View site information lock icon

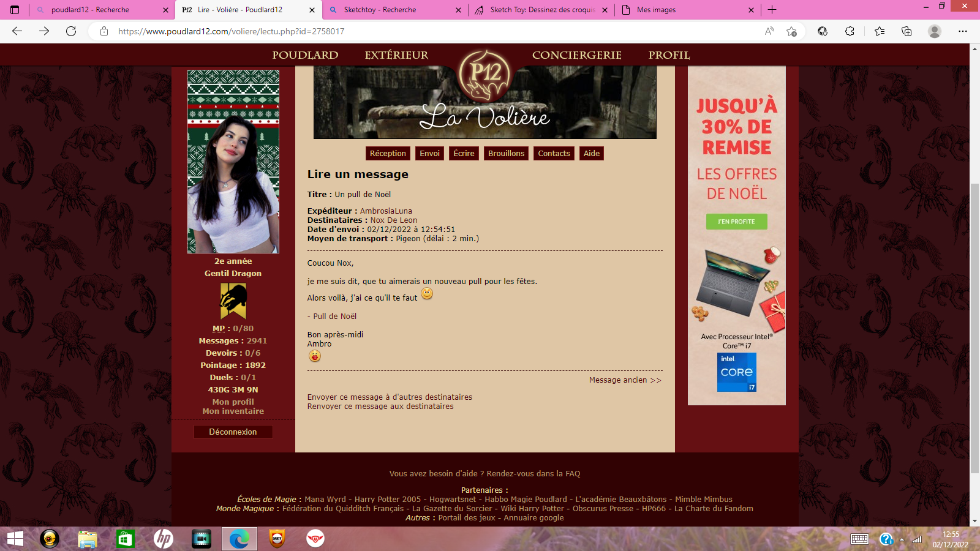[x=104, y=31]
